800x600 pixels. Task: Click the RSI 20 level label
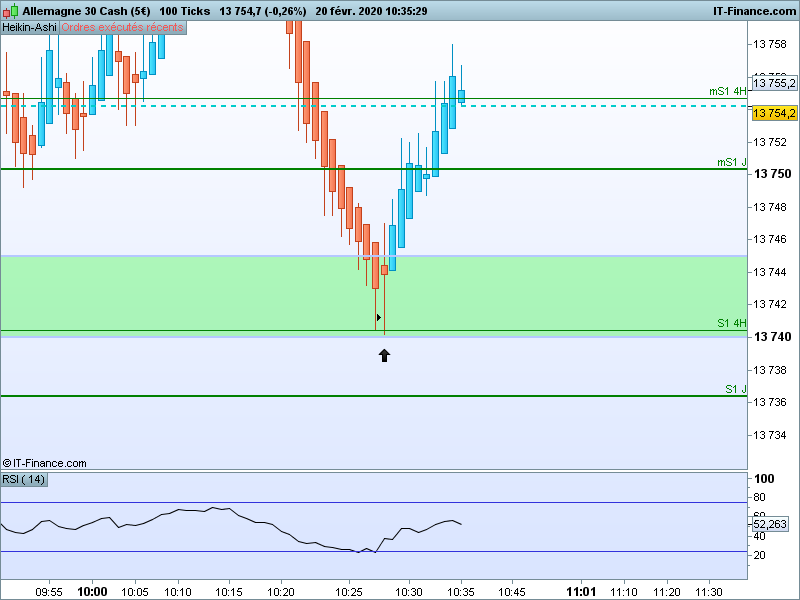(759, 555)
